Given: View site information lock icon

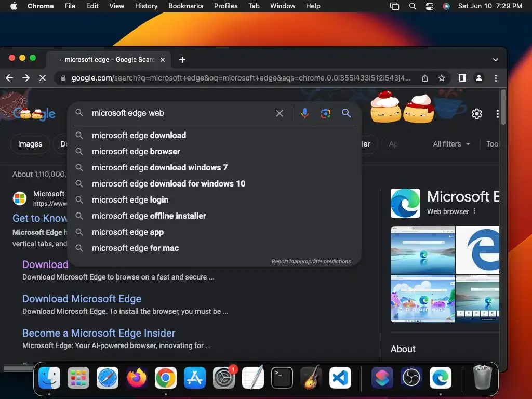Looking at the screenshot, I should coord(63,78).
